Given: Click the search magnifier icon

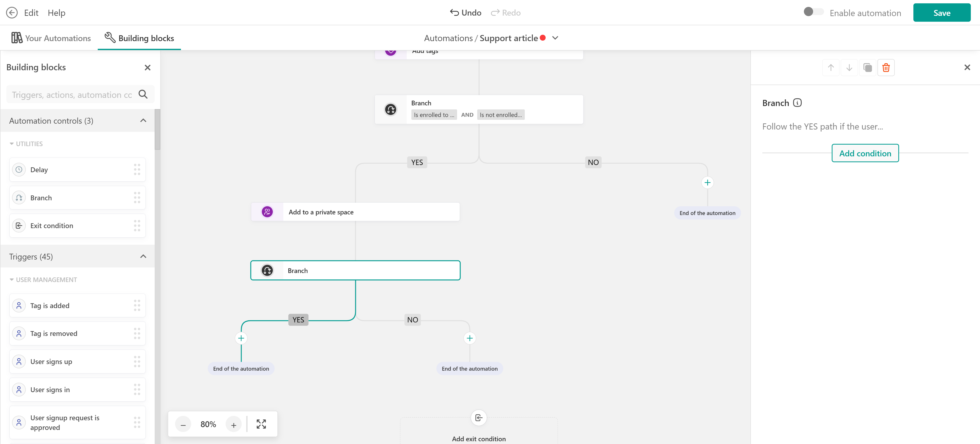Looking at the screenshot, I should point(143,95).
